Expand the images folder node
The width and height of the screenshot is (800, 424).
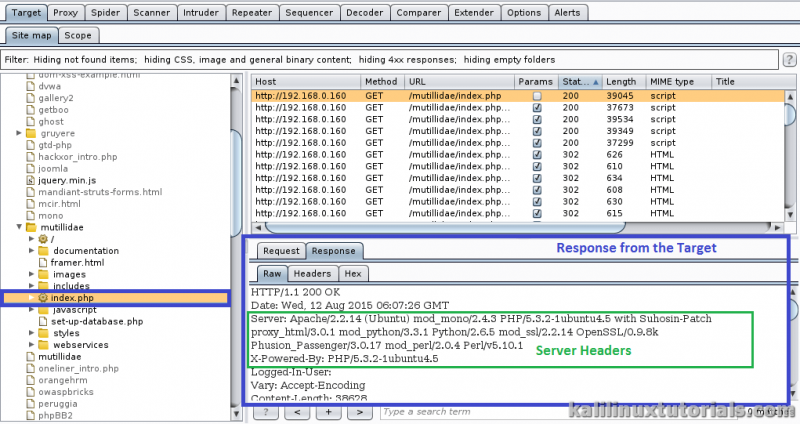point(32,275)
